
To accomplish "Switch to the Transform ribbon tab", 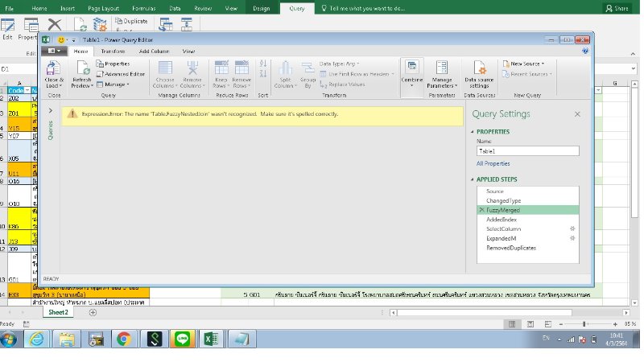I will tap(113, 51).
